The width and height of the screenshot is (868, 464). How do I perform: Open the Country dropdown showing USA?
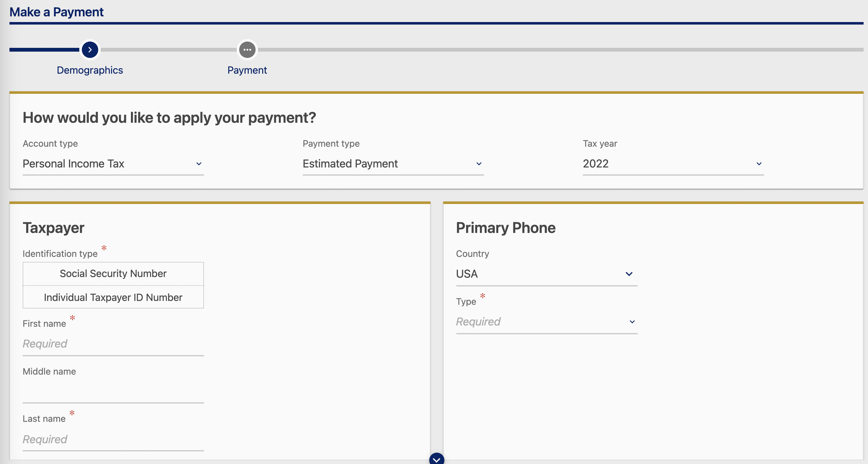[547, 274]
